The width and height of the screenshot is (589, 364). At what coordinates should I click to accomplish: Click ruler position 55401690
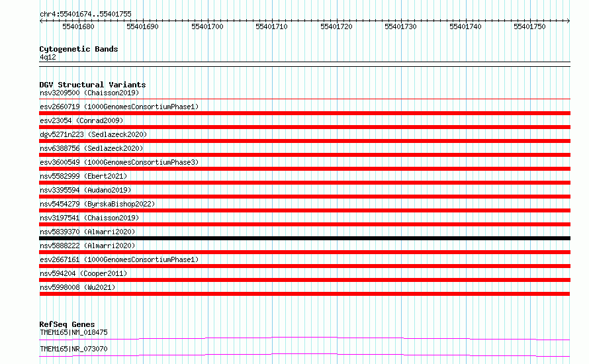(142, 26)
